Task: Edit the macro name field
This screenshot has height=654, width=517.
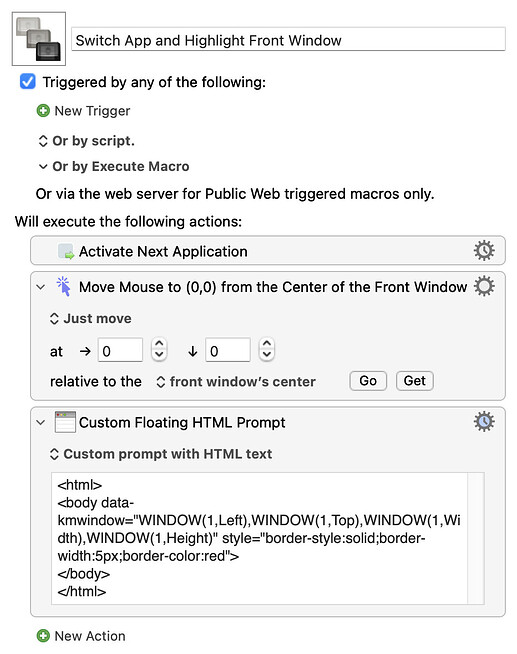Action: (x=289, y=40)
